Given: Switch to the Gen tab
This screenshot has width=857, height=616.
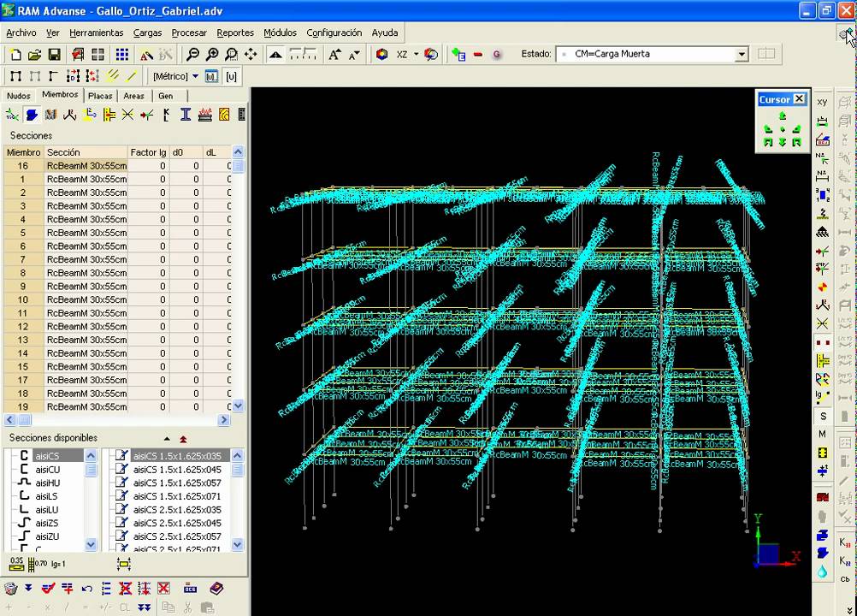Looking at the screenshot, I should tap(166, 96).
